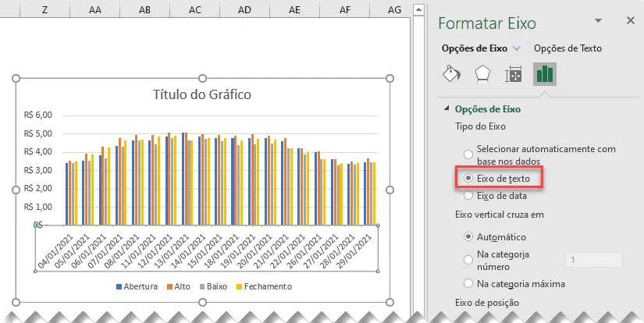The image size is (644, 323).
Task: Open Size & Properties tab
Action: [x=514, y=74]
